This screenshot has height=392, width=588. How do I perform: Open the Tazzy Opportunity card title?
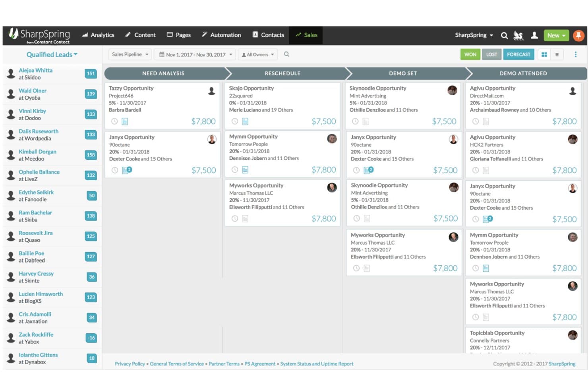tap(131, 88)
